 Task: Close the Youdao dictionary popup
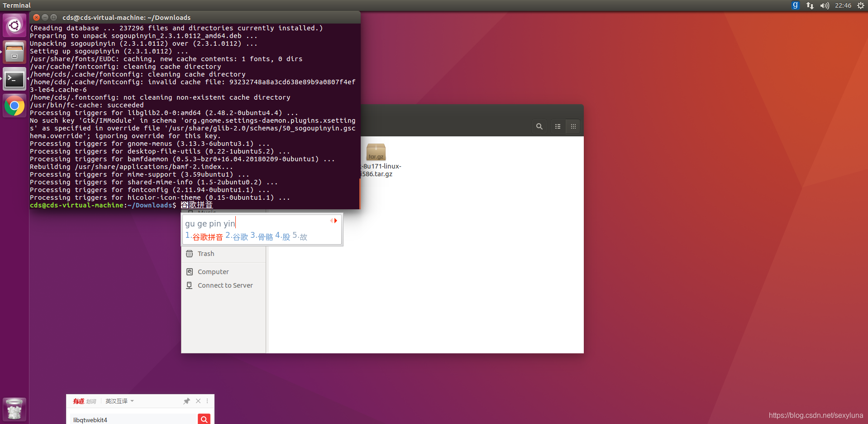point(198,401)
